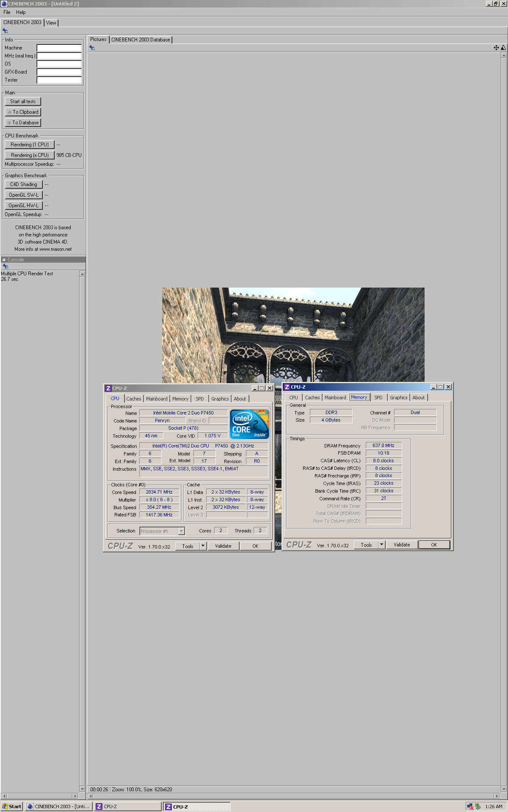Select the Pictures tab

pyautogui.click(x=98, y=39)
